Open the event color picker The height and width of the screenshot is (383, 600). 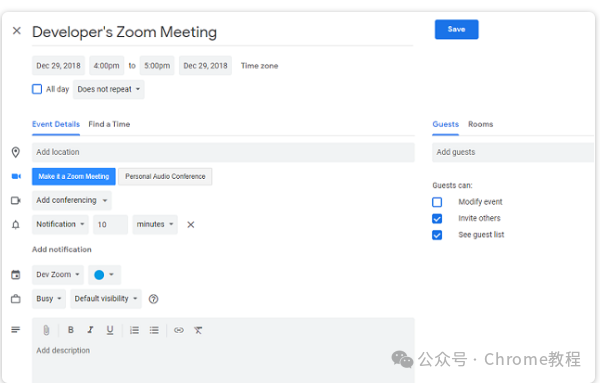click(x=104, y=275)
